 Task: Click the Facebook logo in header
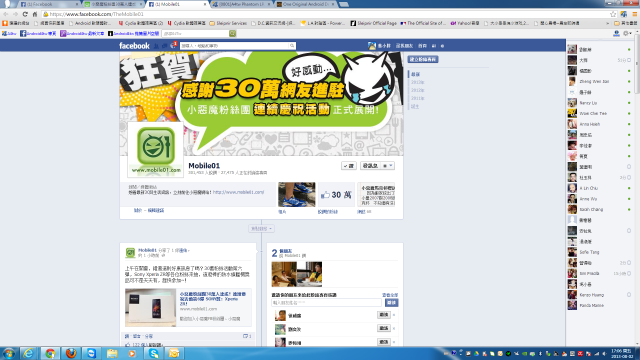134,46
